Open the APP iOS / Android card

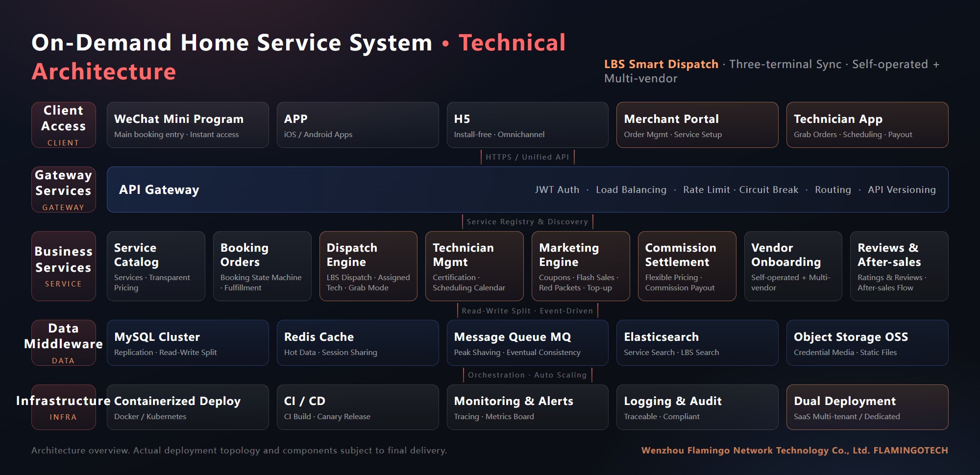358,125
